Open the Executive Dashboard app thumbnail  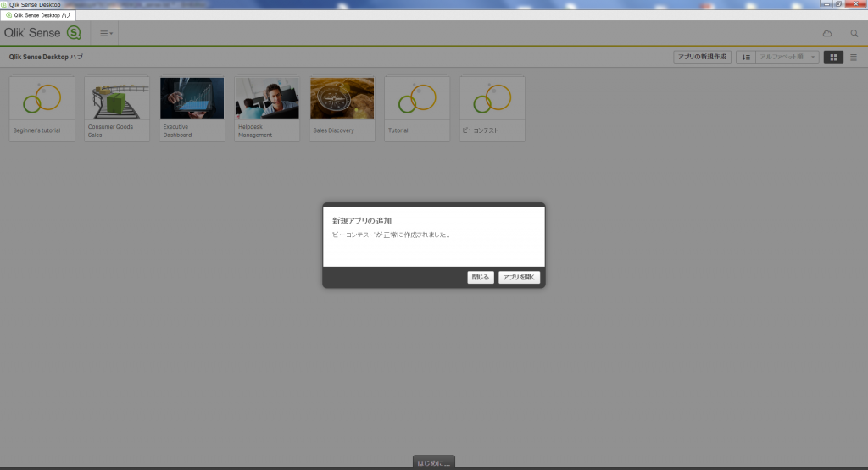coord(192,99)
